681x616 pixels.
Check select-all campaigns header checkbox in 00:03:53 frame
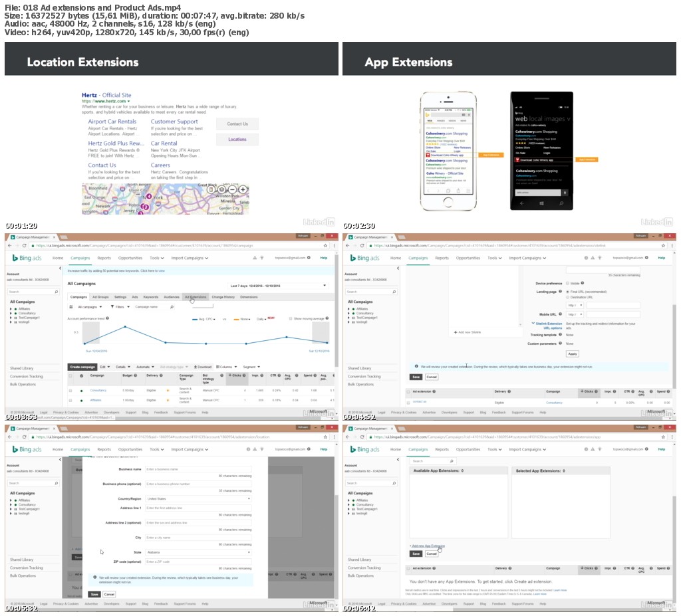click(70, 375)
